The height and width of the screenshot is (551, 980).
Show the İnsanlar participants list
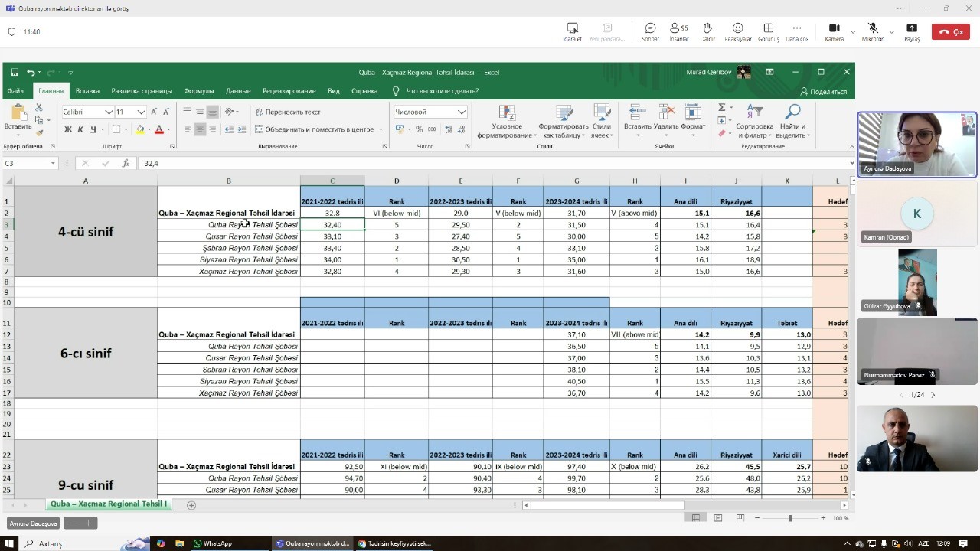point(678,31)
